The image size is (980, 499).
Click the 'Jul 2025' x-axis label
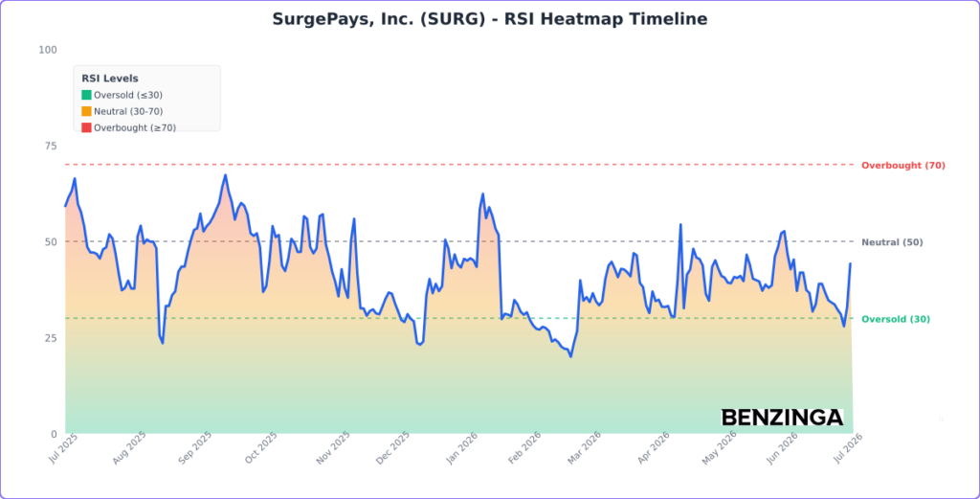tap(62, 447)
